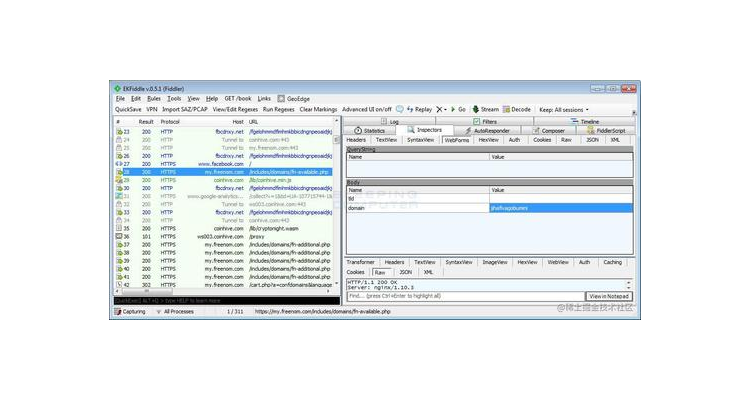This screenshot has height=400, width=750.
Task: Click the websocket icon on session 36
Action: coord(119,236)
